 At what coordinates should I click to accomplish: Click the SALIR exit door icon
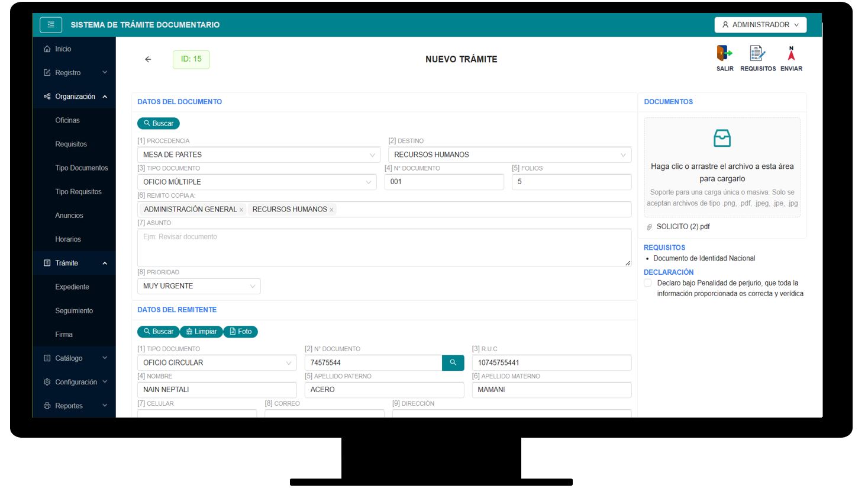pyautogui.click(x=724, y=54)
